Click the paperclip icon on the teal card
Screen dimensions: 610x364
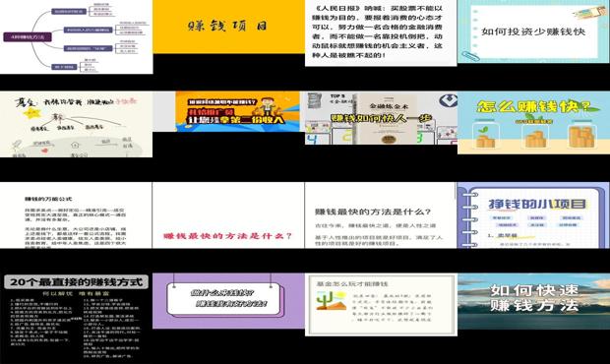(469, 56)
